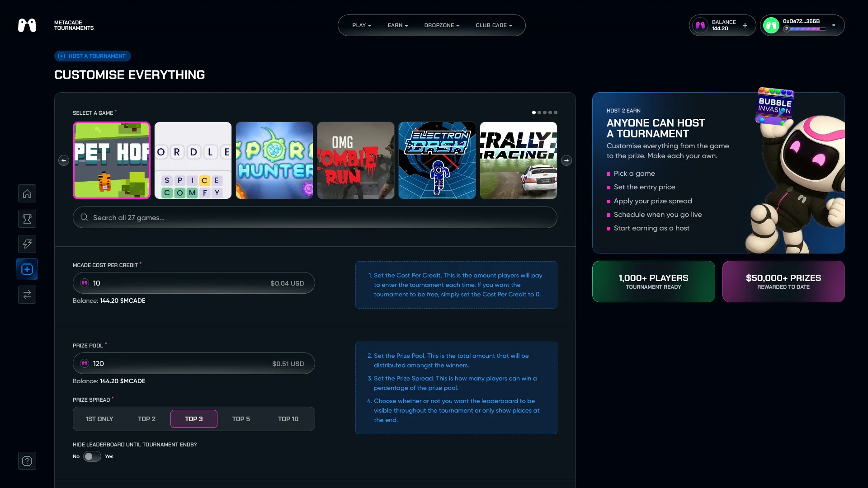Image resolution: width=868 pixels, height=488 pixels.
Task: Open the CLUB CADE menu
Action: tap(494, 25)
